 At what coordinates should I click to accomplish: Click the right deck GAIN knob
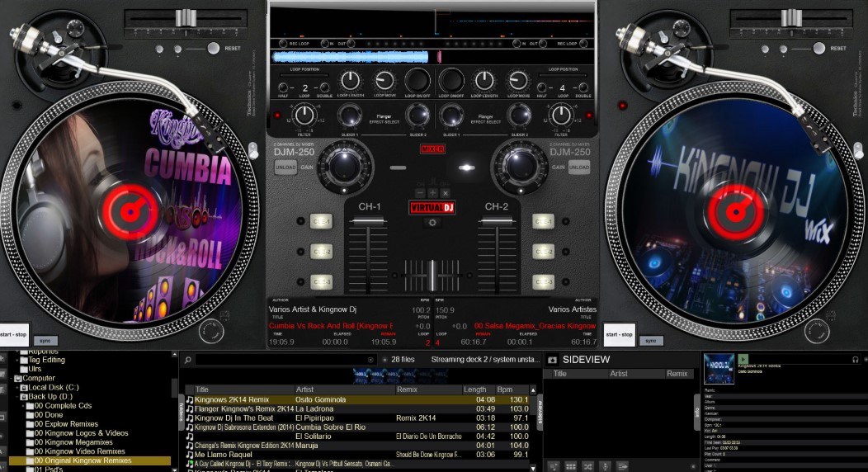point(521,166)
